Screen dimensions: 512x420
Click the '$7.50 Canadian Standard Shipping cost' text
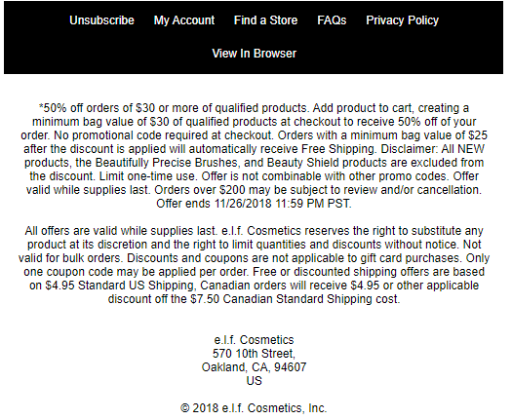pyautogui.click(x=295, y=299)
